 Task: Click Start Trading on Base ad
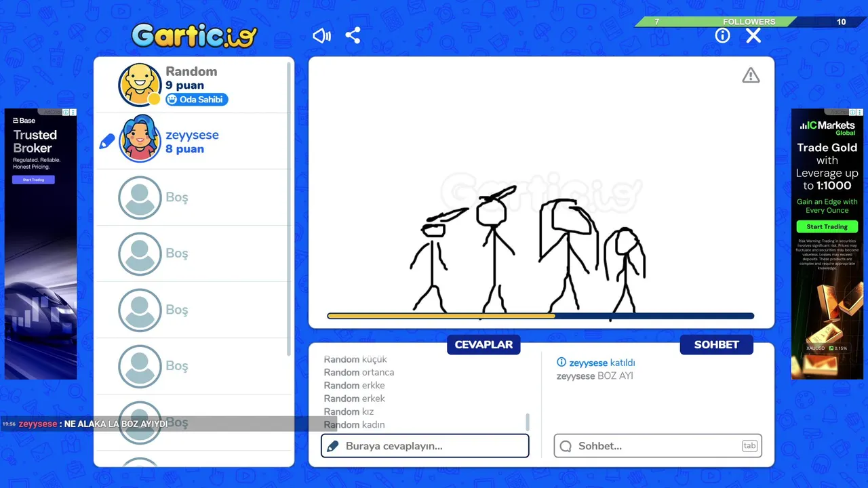coord(33,180)
